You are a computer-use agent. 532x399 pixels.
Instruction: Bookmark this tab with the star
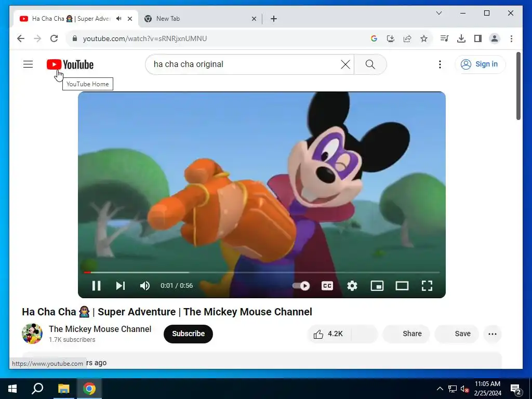tap(424, 38)
